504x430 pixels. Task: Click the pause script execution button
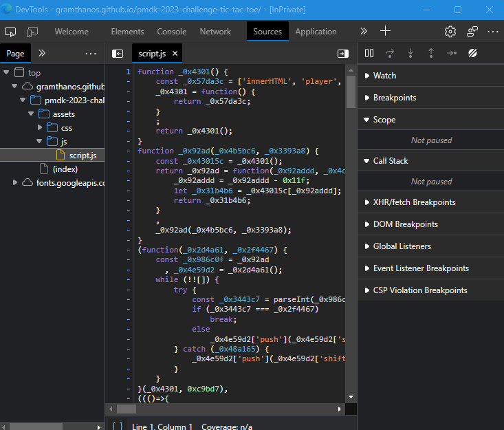click(x=369, y=53)
